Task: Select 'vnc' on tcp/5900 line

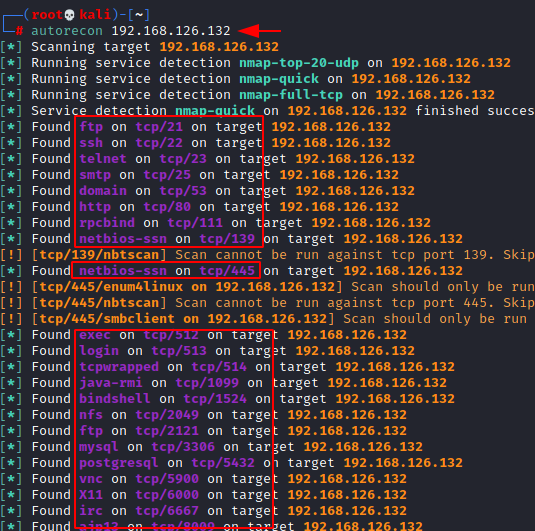Action: pyautogui.click(x=91, y=479)
